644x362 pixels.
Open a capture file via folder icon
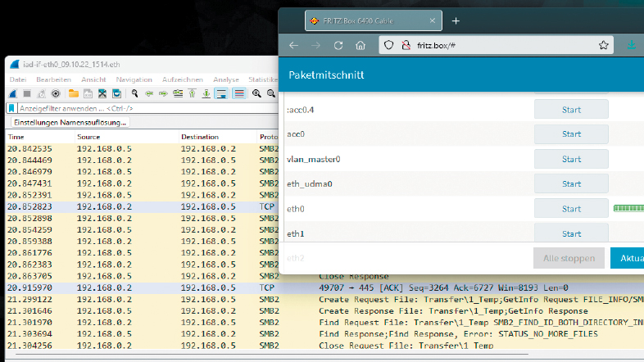click(74, 94)
